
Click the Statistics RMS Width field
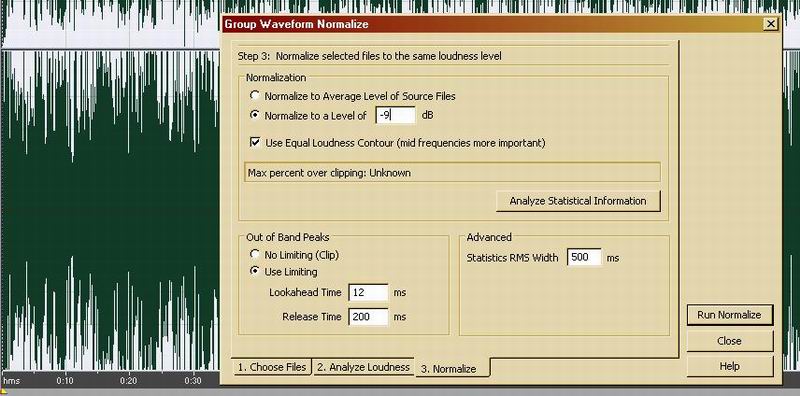click(x=584, y=258)
